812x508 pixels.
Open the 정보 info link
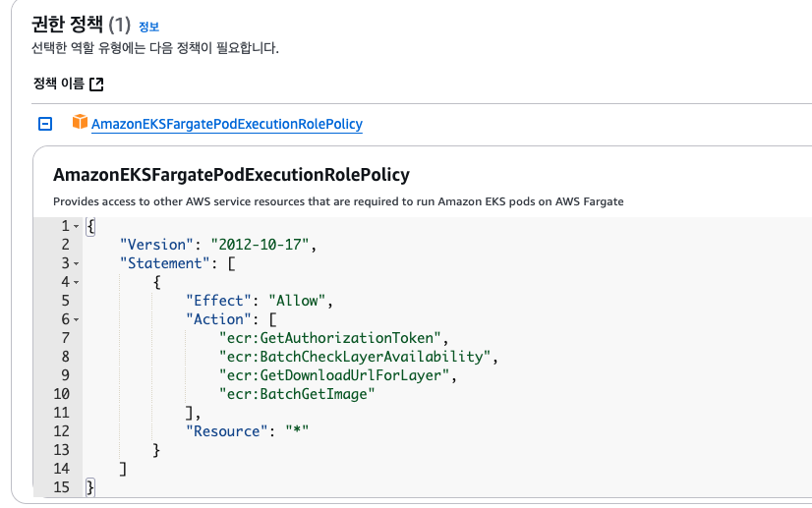pos(148,27)
